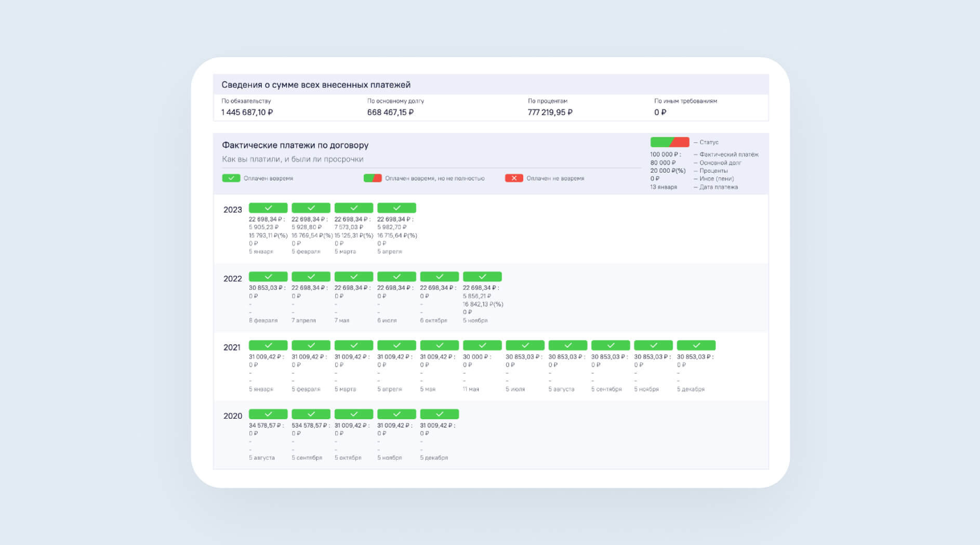Click the 2021 check badge for 5 декабря
Viewport: 980px width, 545px height.
point(696,345)
